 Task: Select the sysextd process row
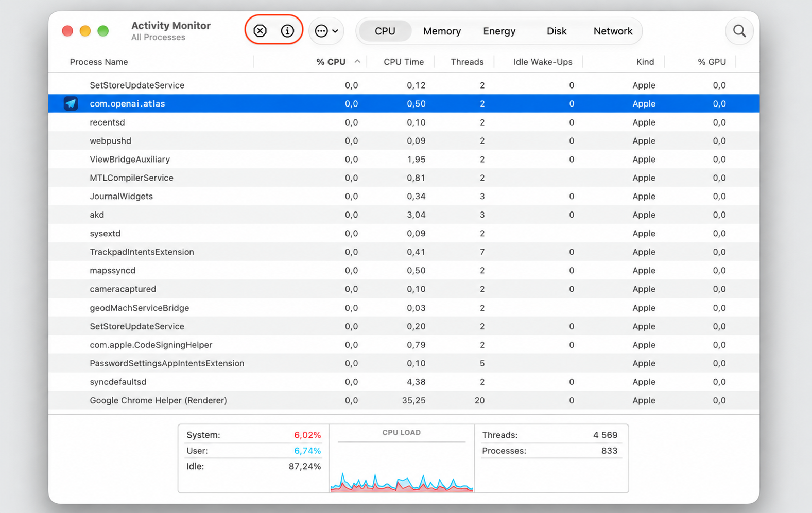(x=404, y=233)
